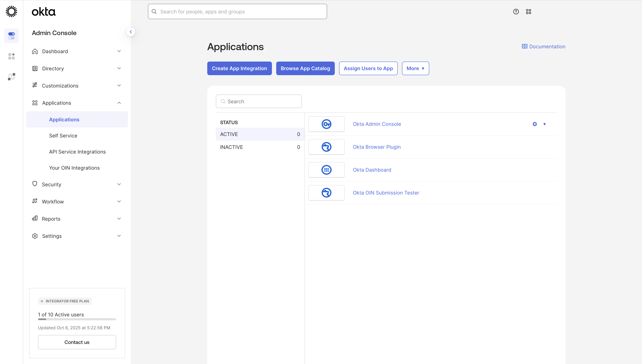Select the Admin Console toggle icon in left rail
This screenshot has width=642, height=364.
pyautogui.click(x=11, y=36)
